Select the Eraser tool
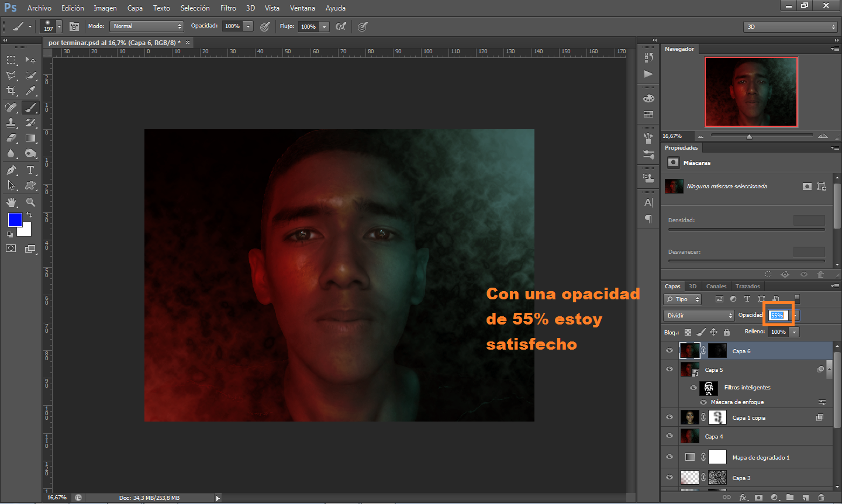Screen dimensions: 842x504 pyautogui.click(x=11, y=138)
